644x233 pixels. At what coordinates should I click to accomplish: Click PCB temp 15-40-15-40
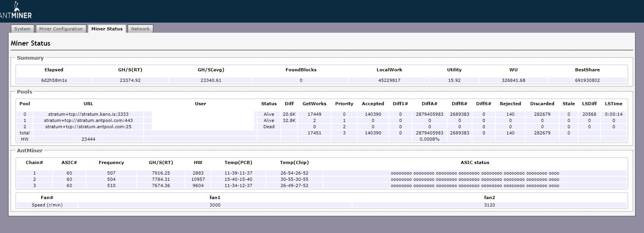pos(238,179)
